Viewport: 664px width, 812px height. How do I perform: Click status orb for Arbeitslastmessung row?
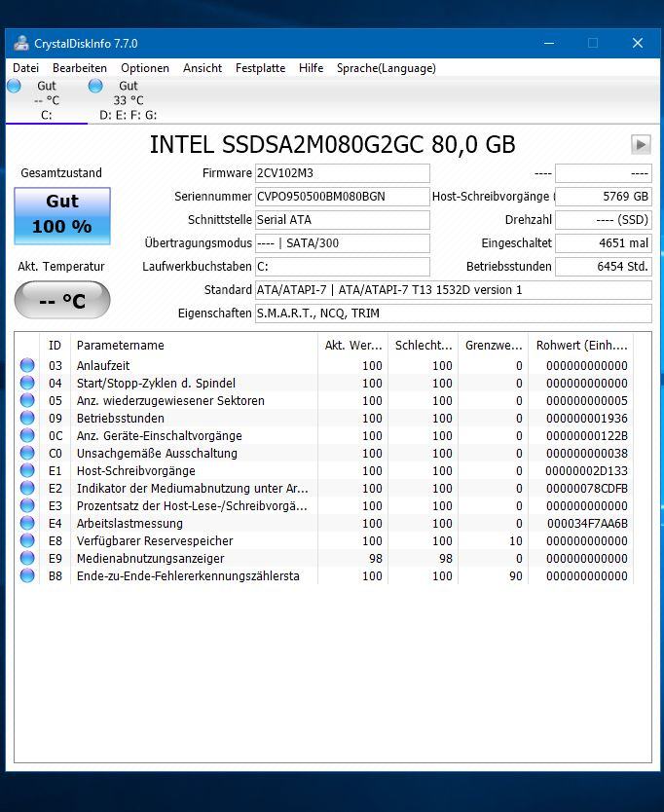tap(27, 523)
